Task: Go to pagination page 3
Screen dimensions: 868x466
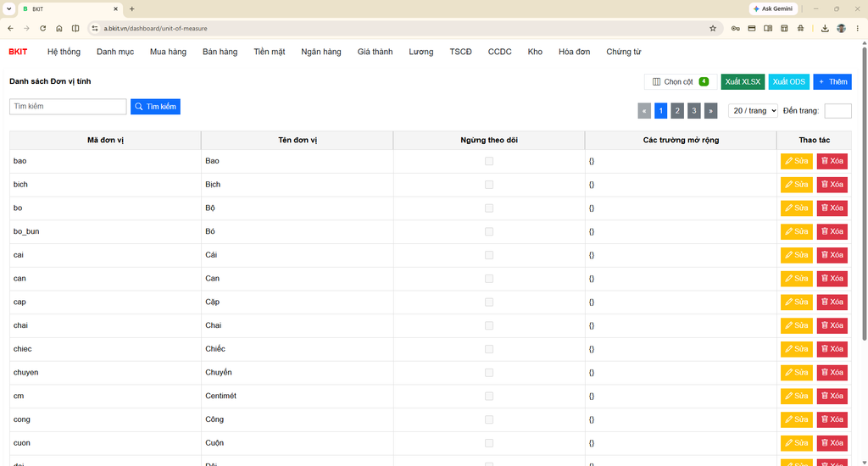Action: point(693,111)
